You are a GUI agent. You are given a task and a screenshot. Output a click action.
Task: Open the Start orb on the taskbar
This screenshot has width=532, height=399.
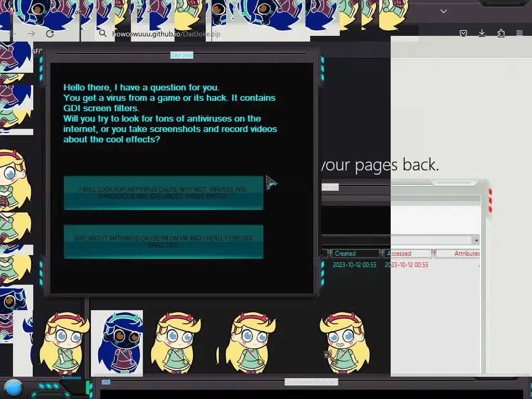[x=14, y=388]
